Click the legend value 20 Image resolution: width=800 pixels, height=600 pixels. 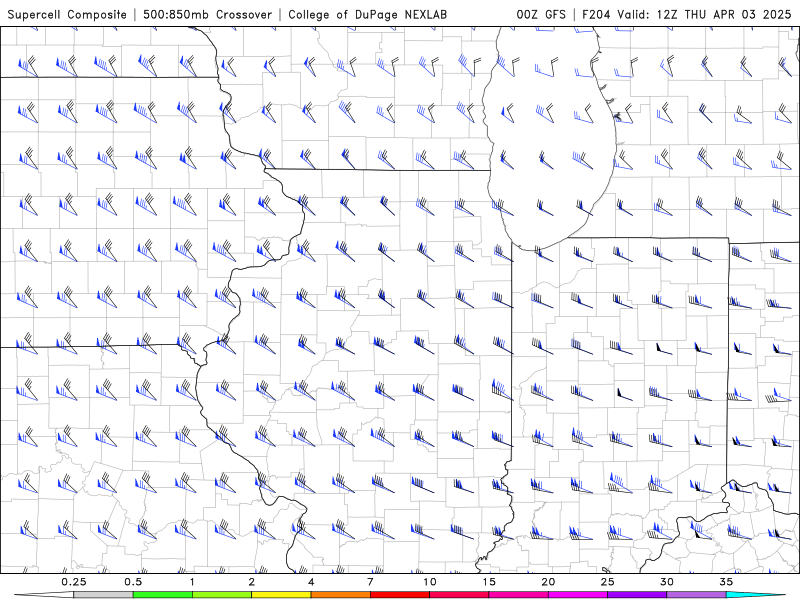(x=548, y=582)
